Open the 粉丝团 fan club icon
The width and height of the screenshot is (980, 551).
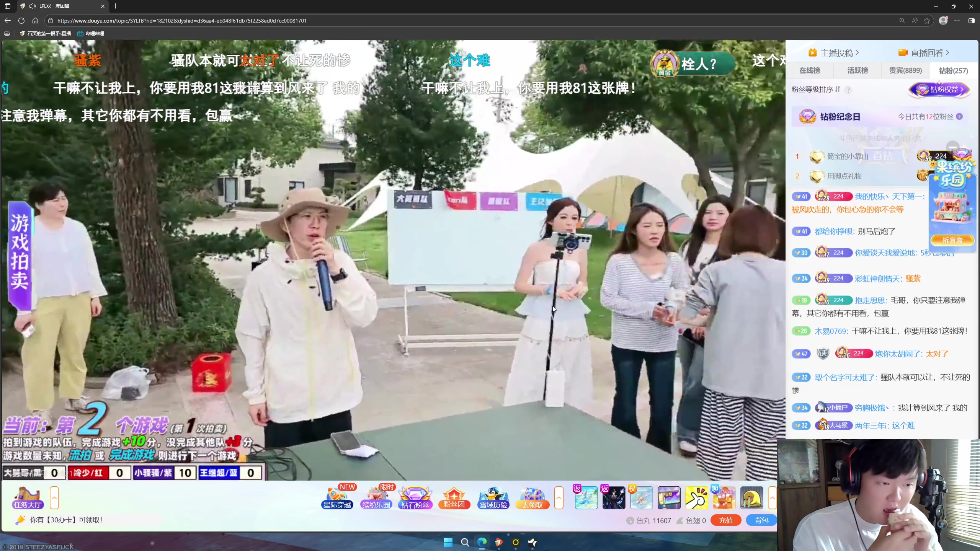pyautogui.click(x=454, y=497)
